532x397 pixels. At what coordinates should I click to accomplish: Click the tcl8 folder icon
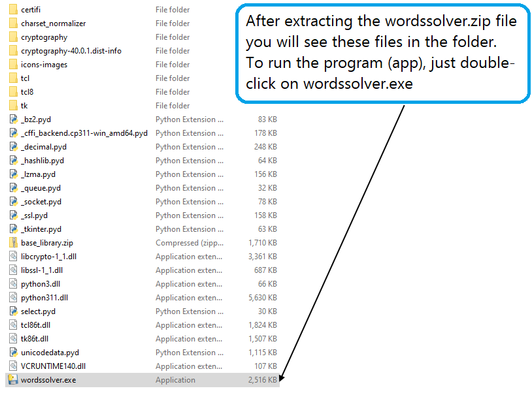pyautogui.click(x=13, y=92)
